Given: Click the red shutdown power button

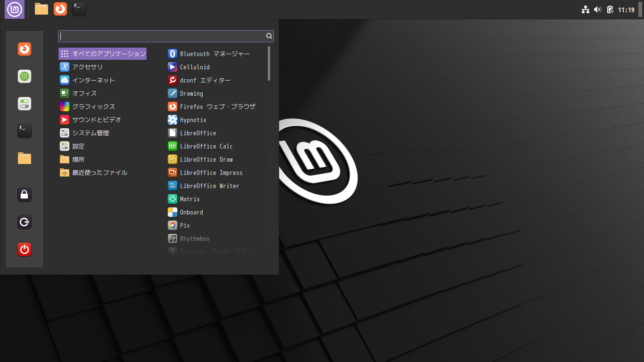Looking at the screenshot, I should click(25, 249).
